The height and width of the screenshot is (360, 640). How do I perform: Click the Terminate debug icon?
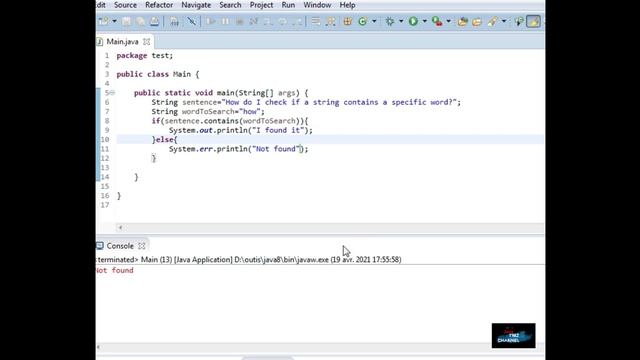(x=240, y=21)
